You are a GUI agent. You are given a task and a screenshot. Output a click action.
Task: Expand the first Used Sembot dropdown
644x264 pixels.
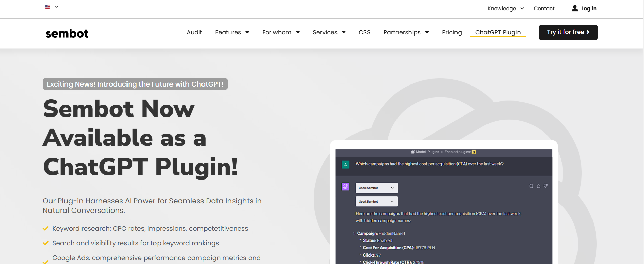coord(376,188)
